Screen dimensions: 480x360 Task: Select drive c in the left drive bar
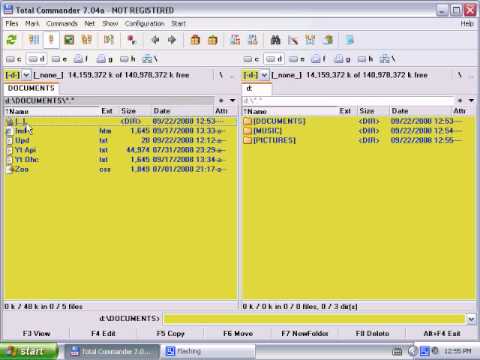coord(14,59)
